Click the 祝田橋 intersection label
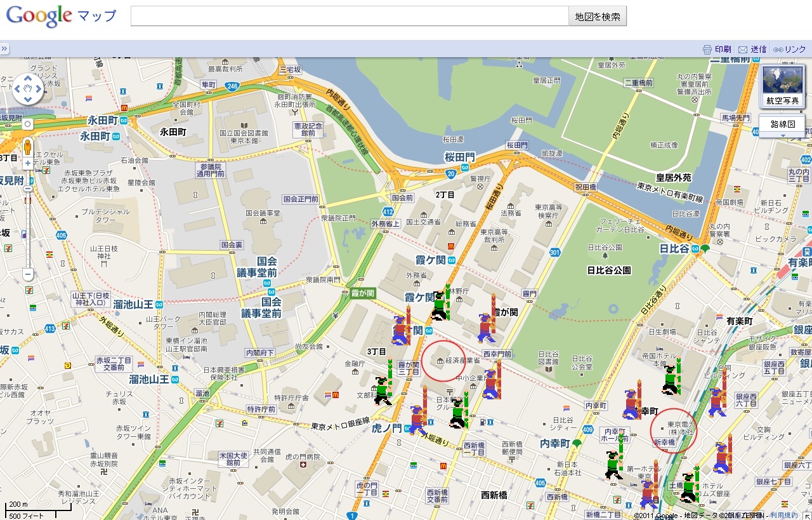 tap(586, 187)
